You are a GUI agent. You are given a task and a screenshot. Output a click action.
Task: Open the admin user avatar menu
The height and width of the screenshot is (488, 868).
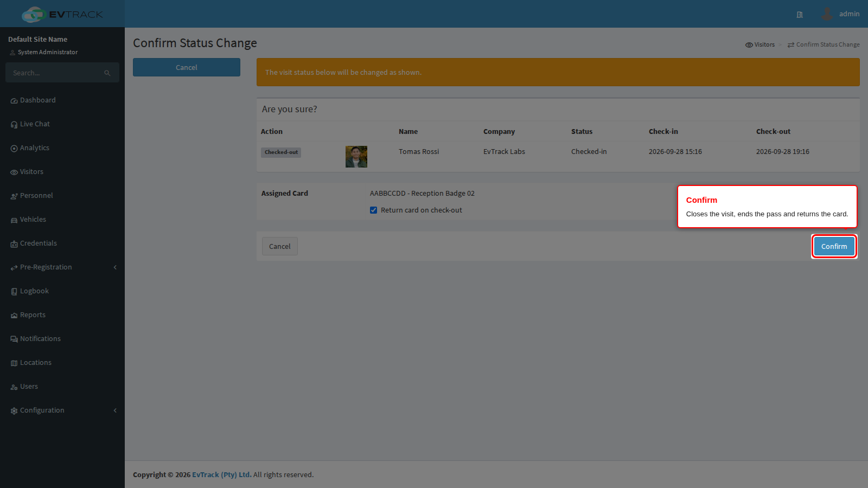tap(827, 14)
